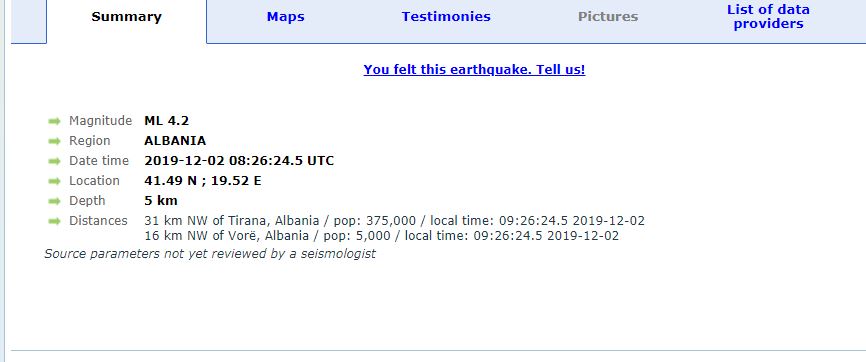Open List of data providers tab

pyautogui.click(x=768, y=17)
